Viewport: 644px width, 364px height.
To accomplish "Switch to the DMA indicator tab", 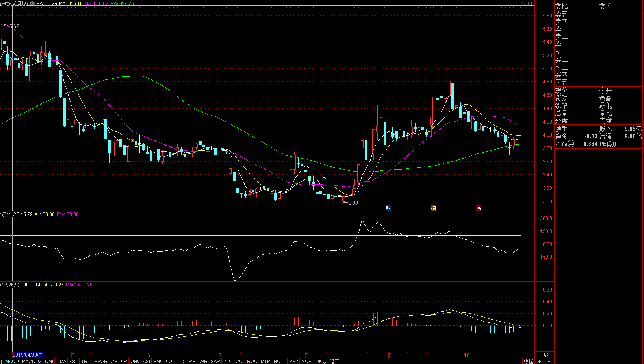I will pos(61,361).
